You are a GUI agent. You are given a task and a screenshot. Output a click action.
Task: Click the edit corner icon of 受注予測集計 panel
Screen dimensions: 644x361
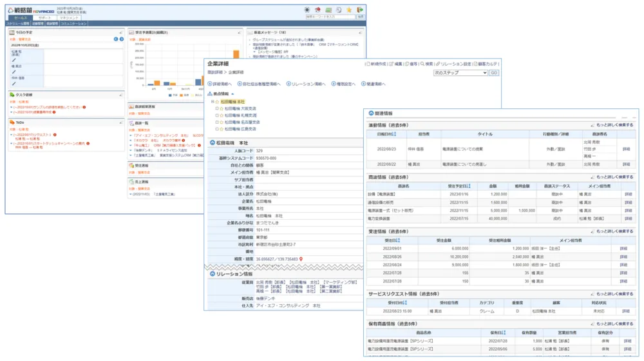tap(240, 32)
